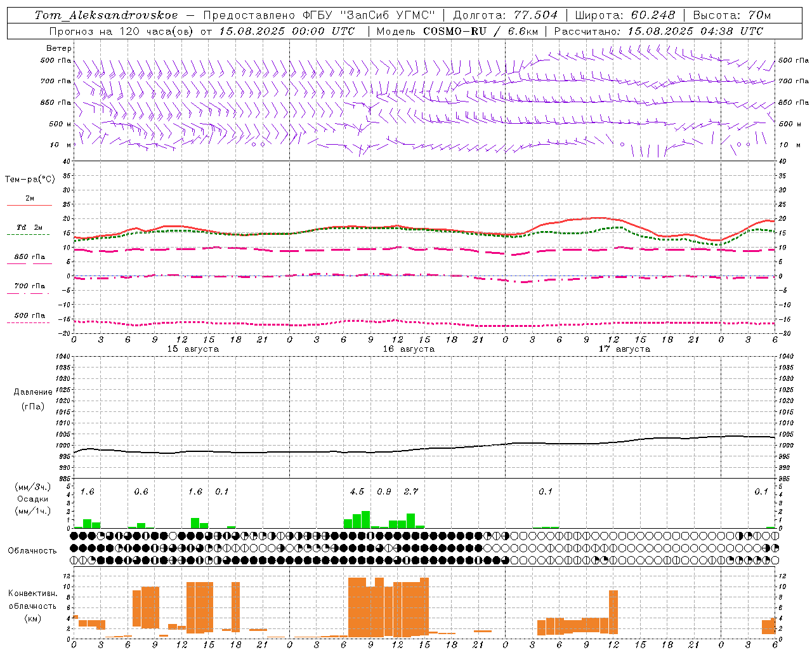812x650 pixels.
Task: Click the '(мм/1ч.)' precipitation unit label
Action: coord(32,511)
